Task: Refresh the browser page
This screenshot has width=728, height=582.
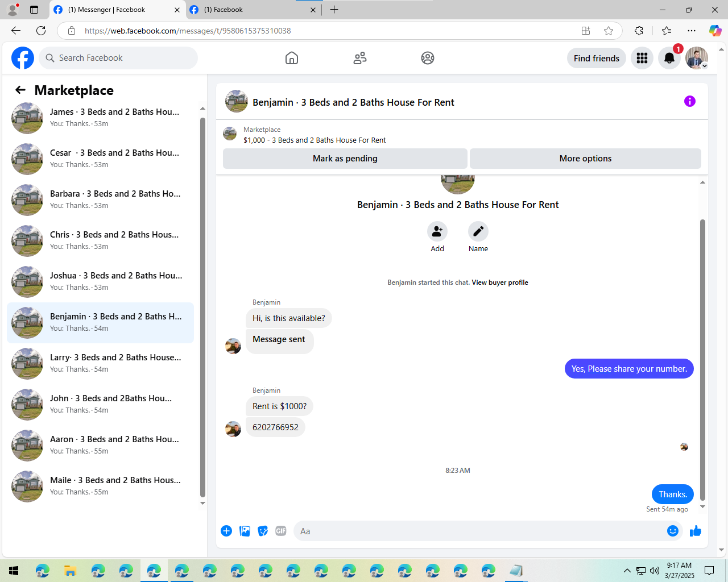Action: coord(41,31)
